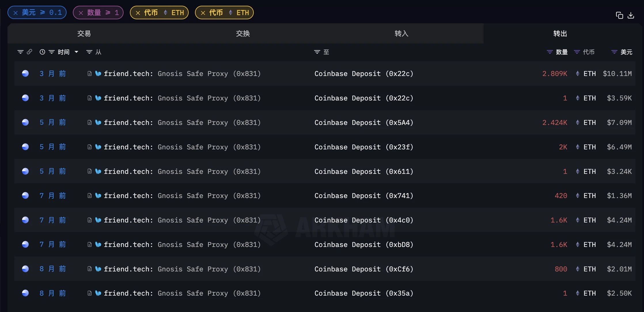Click the clock time format icon

[42, 52]
